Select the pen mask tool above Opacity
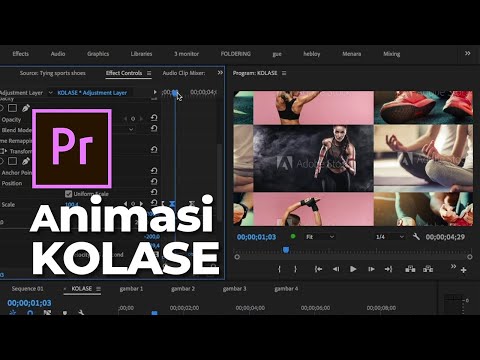 click(x=26, y=108)
